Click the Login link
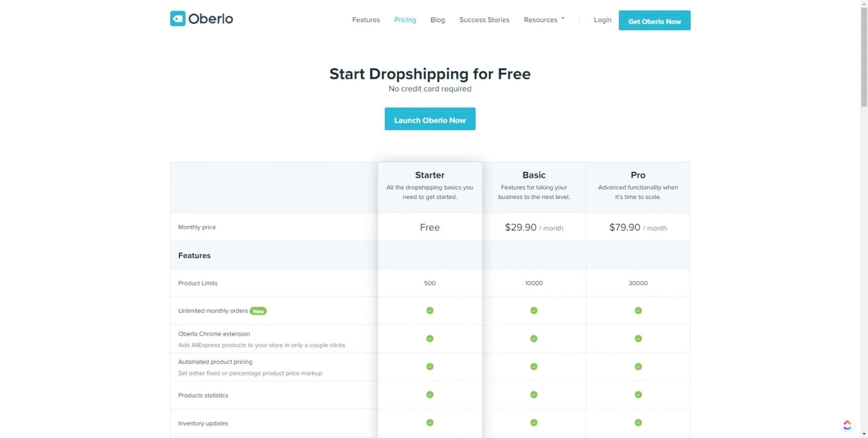Viewport: 868px width, 438px height. click(602, 20)
